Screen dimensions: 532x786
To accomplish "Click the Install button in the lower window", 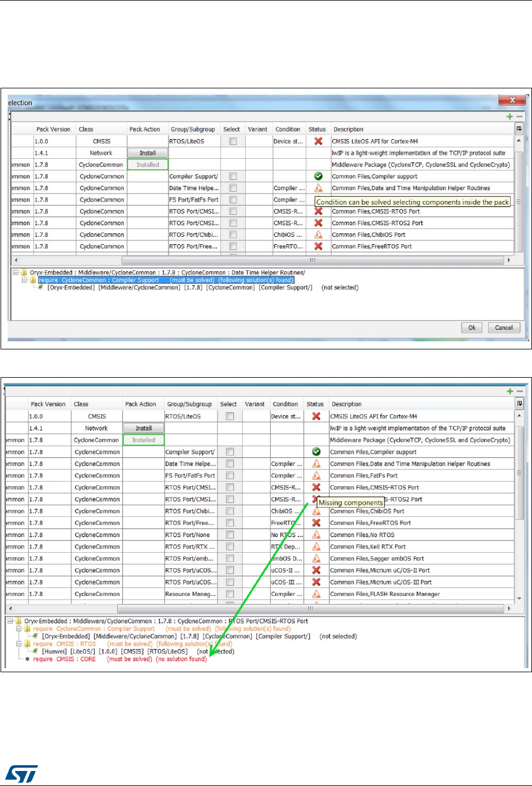I will coord(144,428).
